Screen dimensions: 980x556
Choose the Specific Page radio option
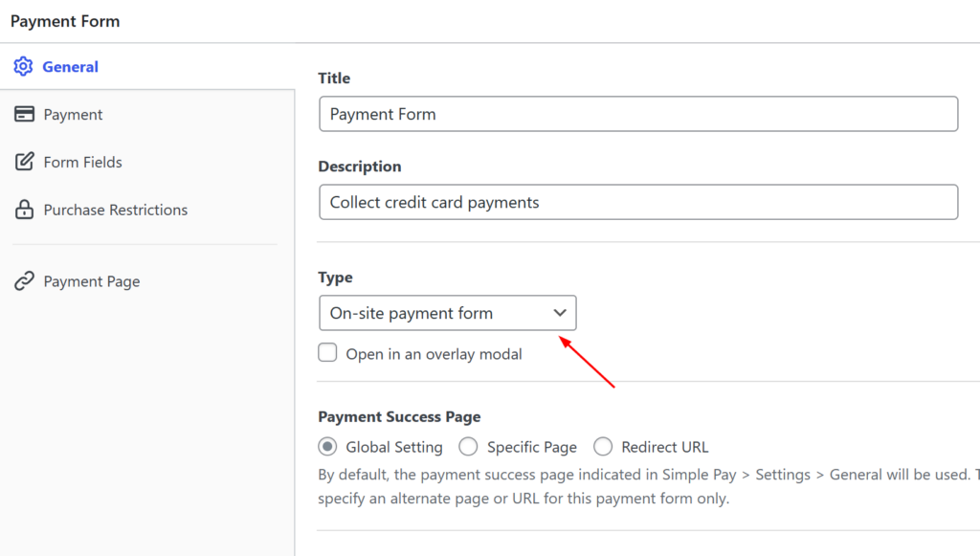click(468, 447)
